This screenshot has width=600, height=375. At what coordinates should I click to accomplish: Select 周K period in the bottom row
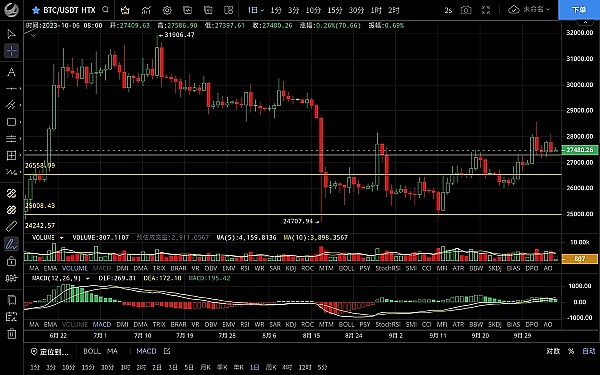pyautogui.click(x=271, y=367)
